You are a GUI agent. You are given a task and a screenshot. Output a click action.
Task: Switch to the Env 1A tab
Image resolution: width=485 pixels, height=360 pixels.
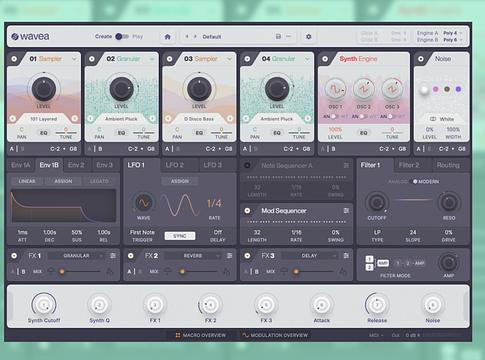click(x=20, y=165)
